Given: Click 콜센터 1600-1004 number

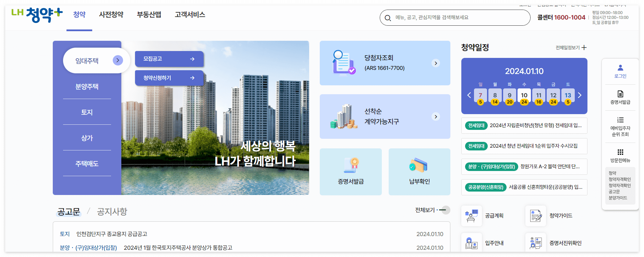Looking at the screenshot, I should [x=561, y=17].
